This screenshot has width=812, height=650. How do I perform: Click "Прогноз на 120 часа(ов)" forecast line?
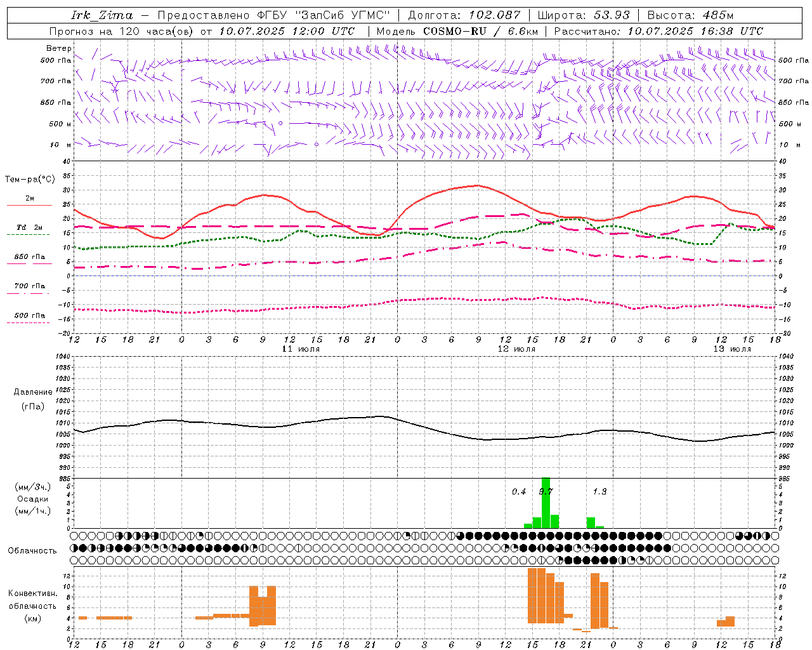[121, 31]
